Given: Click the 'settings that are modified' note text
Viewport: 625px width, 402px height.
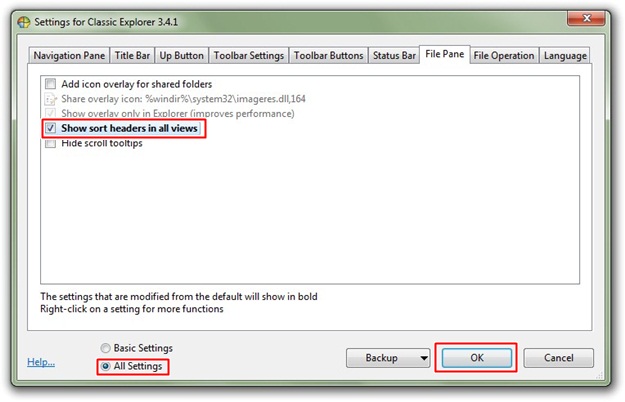Looking at the screenshot, I should coord(179,296).
